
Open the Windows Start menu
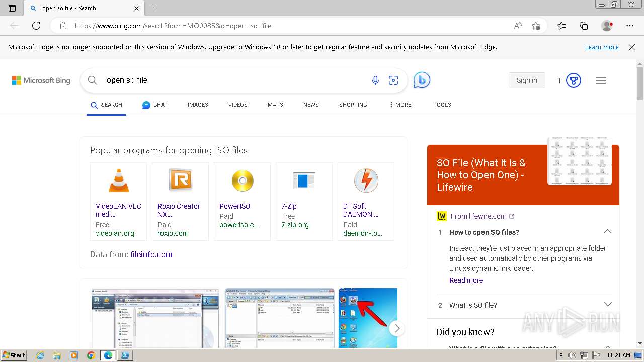click(x=14, y=355)
